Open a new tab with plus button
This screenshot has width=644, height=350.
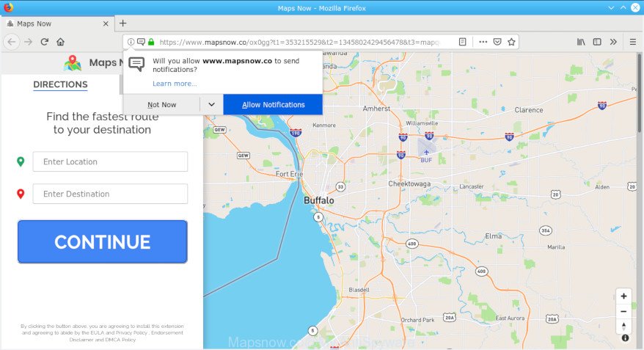coord(122,23)
